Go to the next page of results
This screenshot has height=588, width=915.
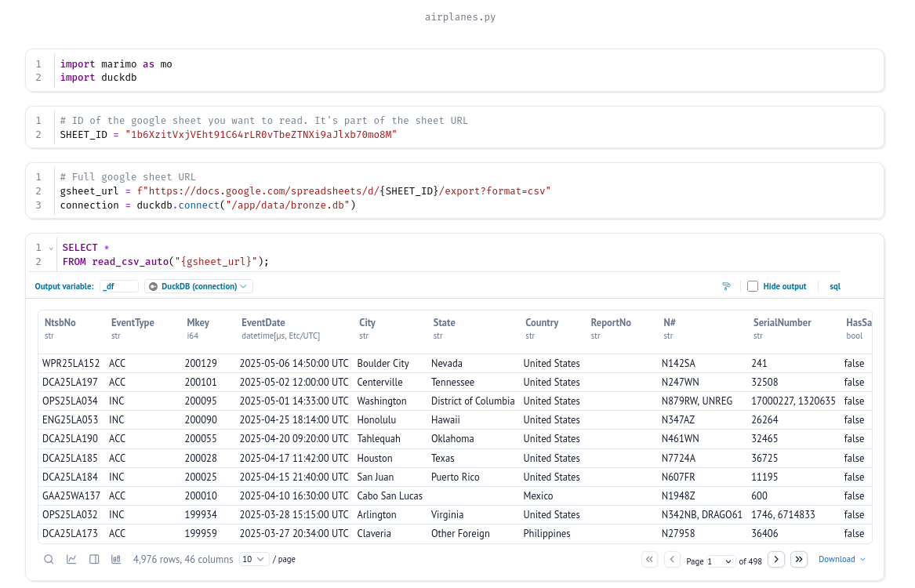click(x=775, y=559)
